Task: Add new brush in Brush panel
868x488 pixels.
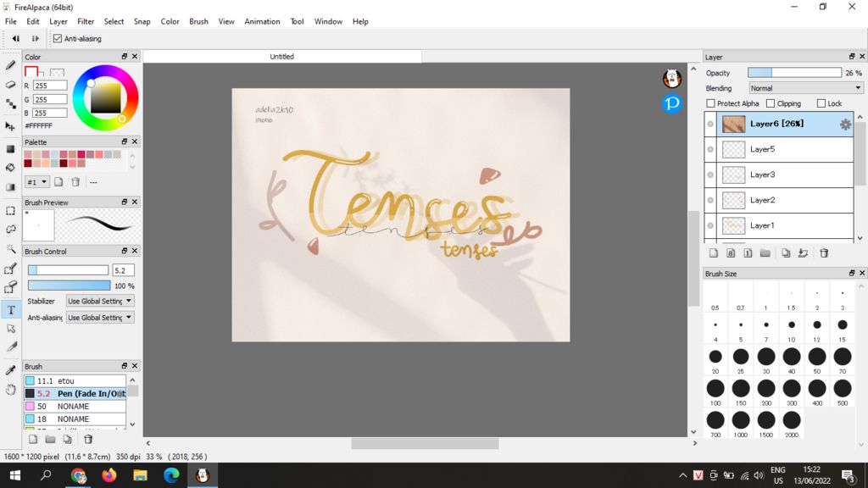Action: pyautogui.click(x=33, y=440)
